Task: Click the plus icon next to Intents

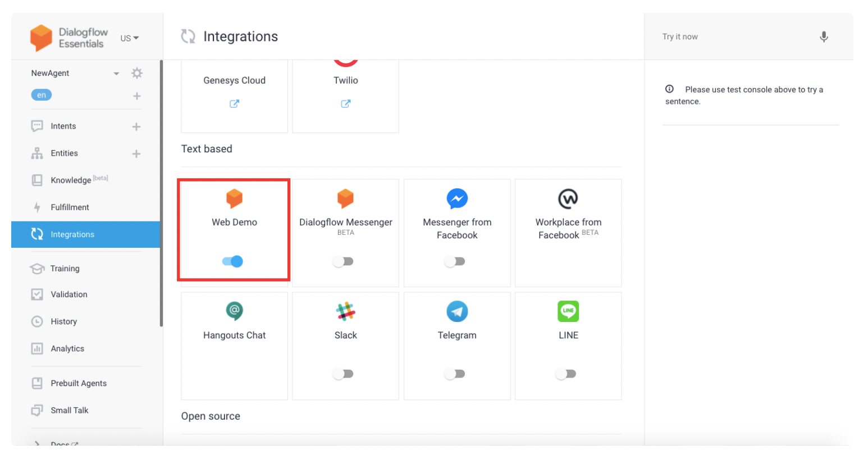Action: (x=136, y=126)
